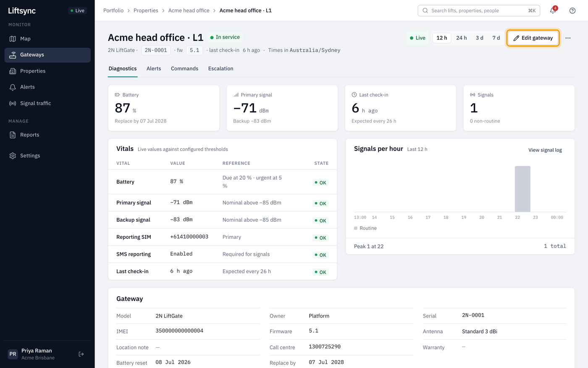Open the Map page from sidebar
The width and height of the screenshot is (588, 368).
47,39
